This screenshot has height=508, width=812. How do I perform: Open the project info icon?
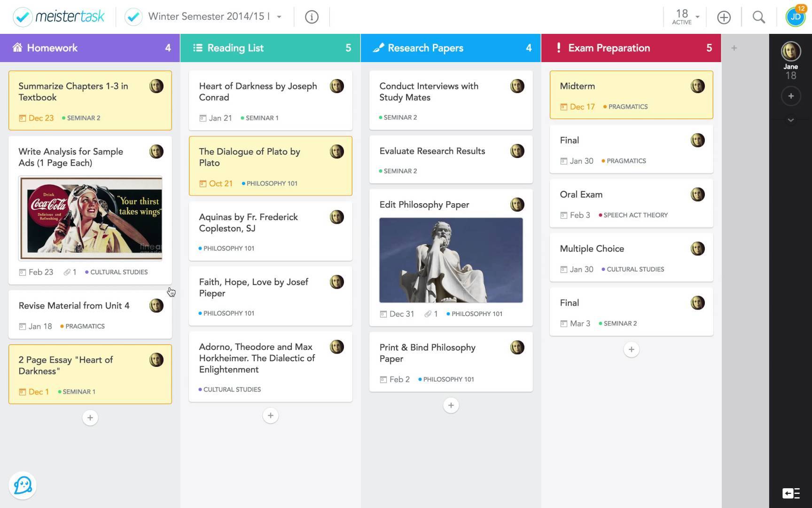[x=312, y=17]
